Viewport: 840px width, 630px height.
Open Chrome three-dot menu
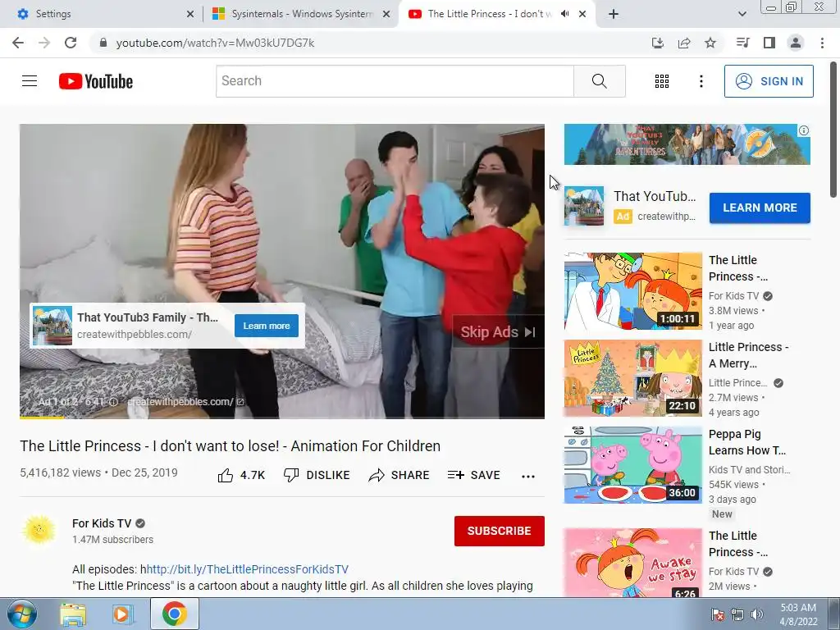[822, 43]
